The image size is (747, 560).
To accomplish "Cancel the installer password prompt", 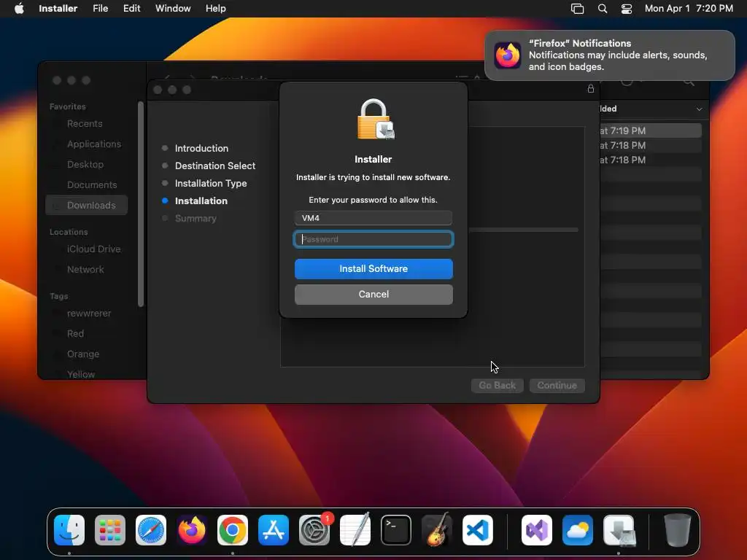I will click(373, 295).
